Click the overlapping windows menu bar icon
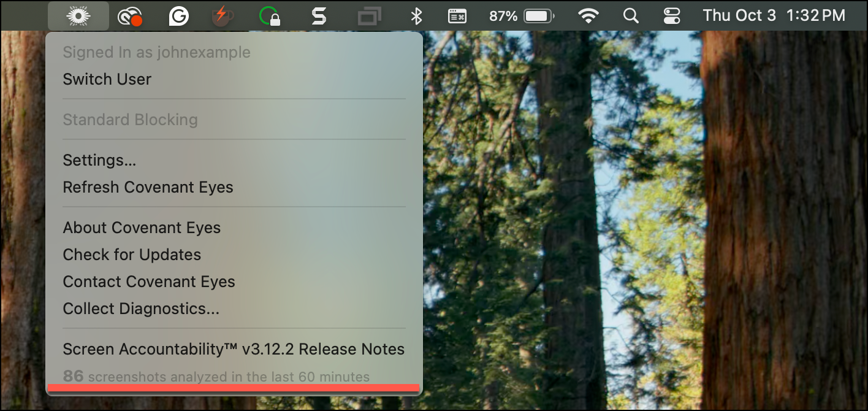 (369, 16)
